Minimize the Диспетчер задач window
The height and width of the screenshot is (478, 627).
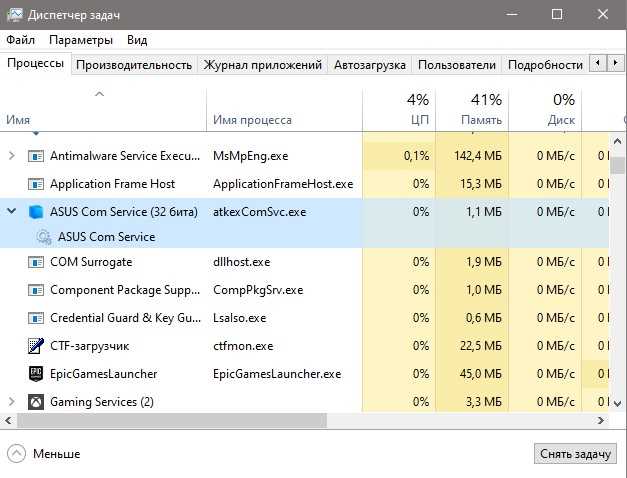coord(511,15)
